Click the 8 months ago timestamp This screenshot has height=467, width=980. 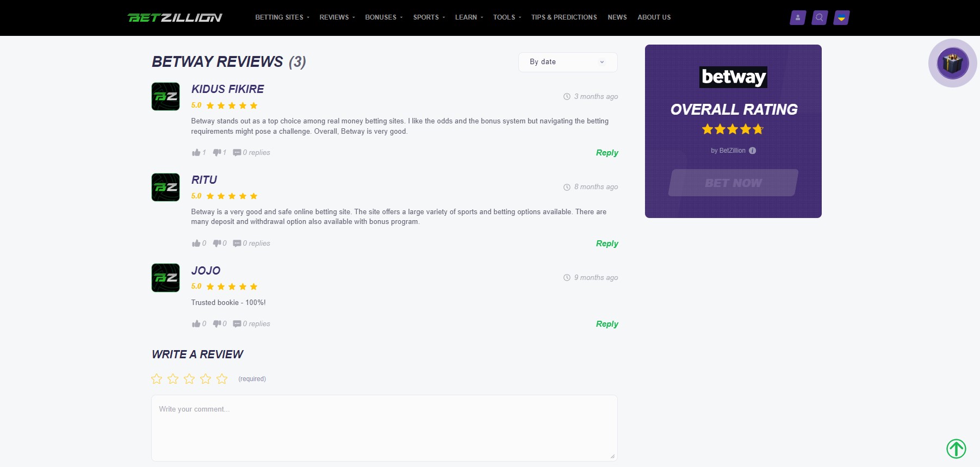[596, 187]
